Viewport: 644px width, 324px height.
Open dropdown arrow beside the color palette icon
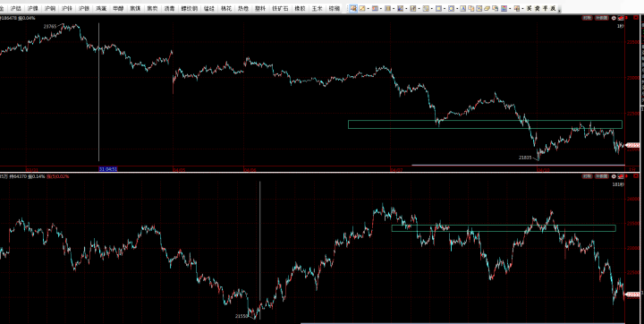coord(510,9)
